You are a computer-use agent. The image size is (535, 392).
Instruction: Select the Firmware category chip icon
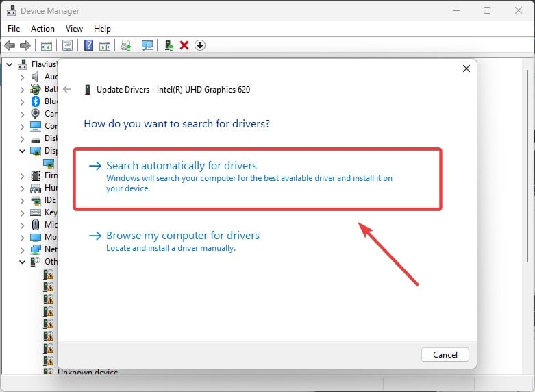coord(36,175)
